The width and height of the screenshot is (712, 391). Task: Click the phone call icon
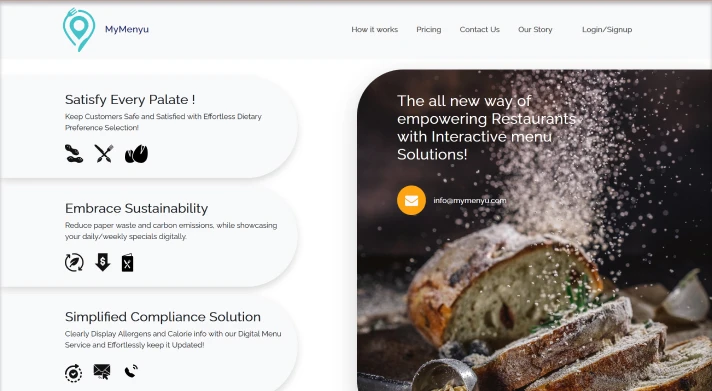131,371
